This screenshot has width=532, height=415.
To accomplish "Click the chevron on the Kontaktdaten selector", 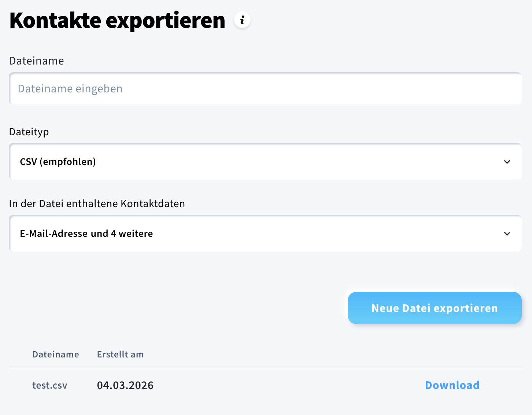I will pyautogui.click(x=507, y=234).
